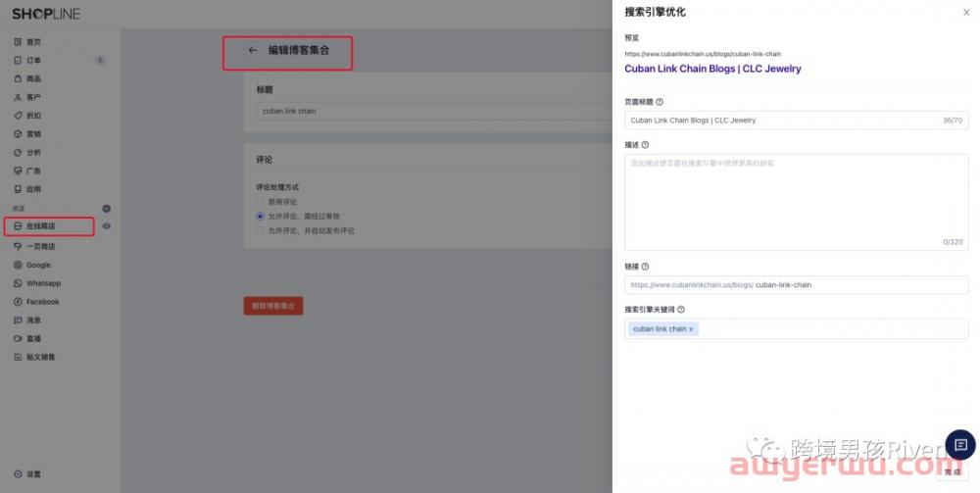Go to 商品 in the sidebar
980x493 pixels.
coord(34,78)
